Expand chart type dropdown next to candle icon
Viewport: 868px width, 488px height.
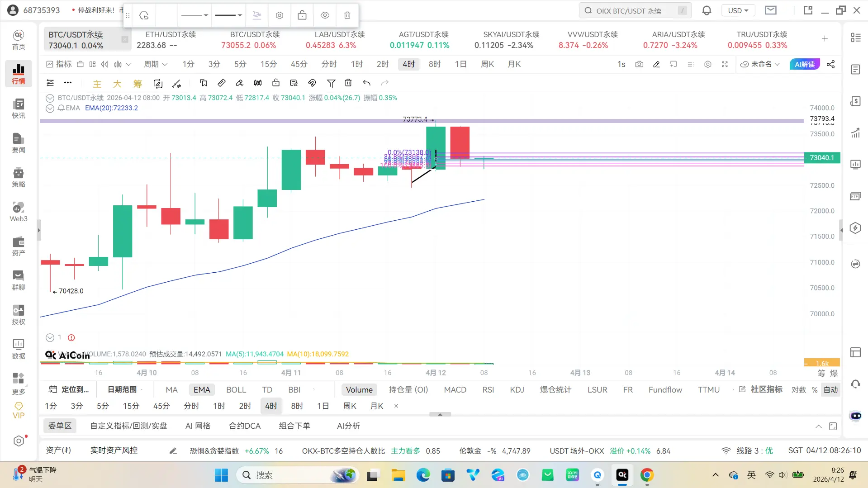point(128,64)
